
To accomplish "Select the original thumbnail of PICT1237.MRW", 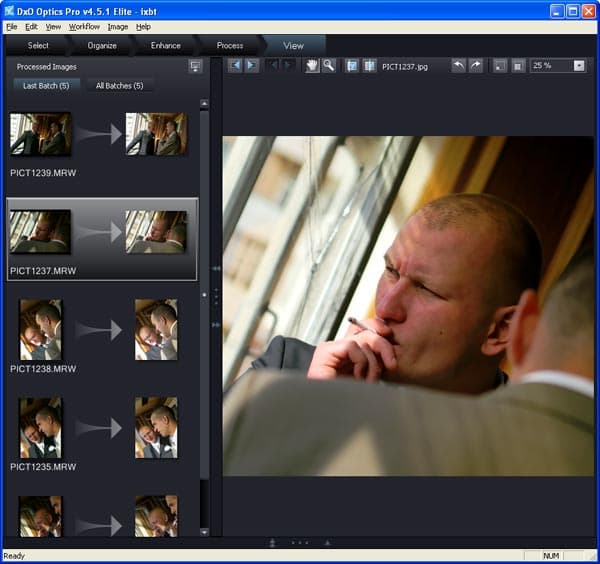I will [40, 232].
